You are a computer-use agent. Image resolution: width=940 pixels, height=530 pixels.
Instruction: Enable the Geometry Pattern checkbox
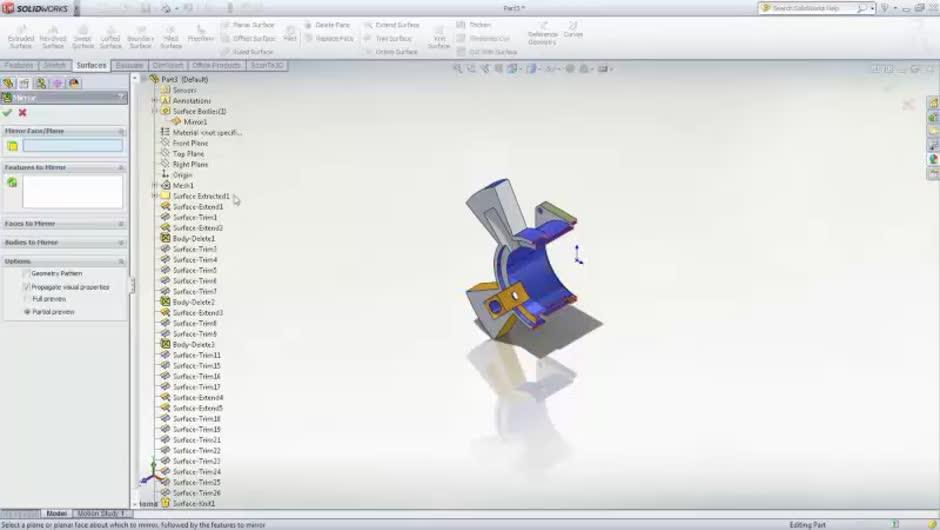pos(27,273)
